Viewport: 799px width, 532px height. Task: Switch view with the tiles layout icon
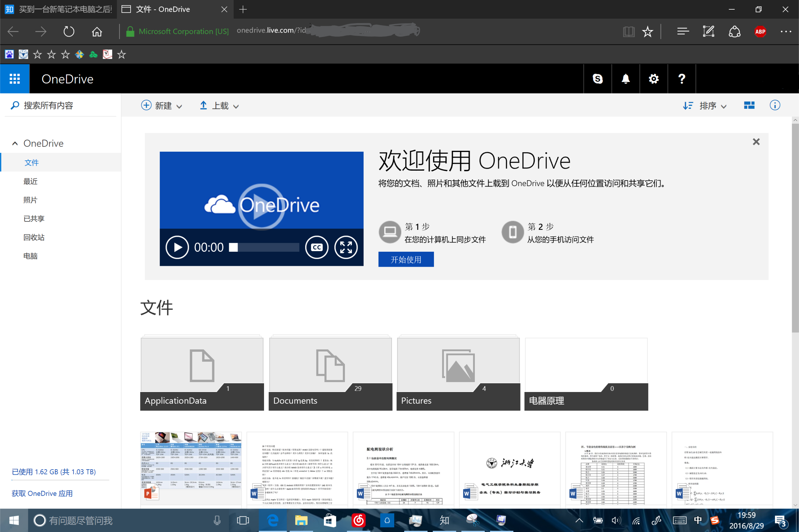coord(749,105)
